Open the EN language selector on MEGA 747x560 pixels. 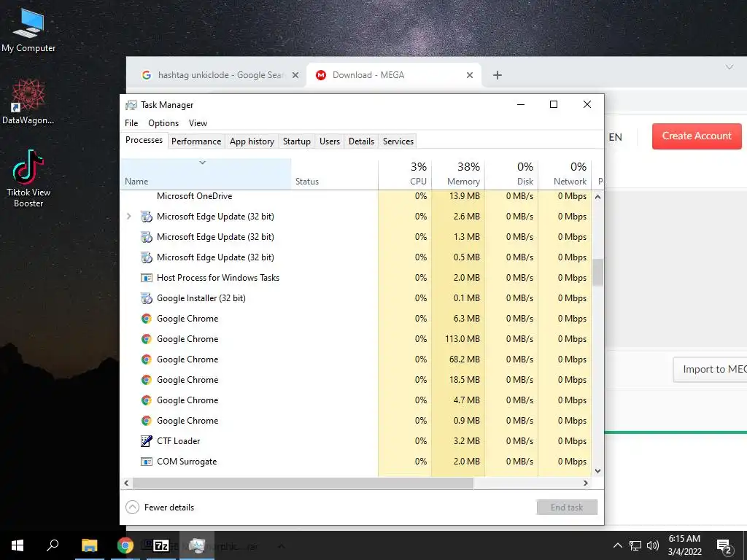615,137
